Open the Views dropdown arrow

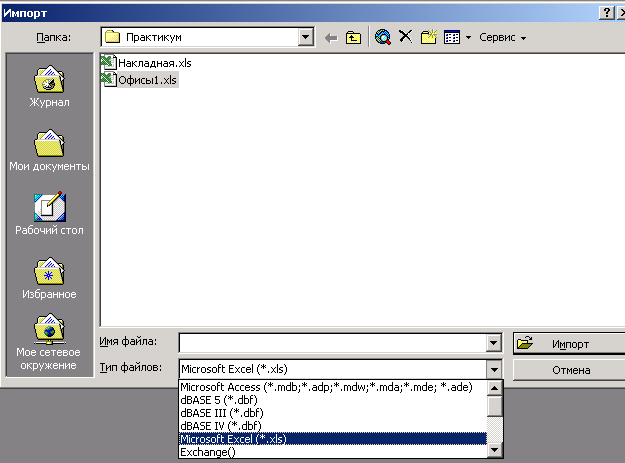[x=468, y=37]
